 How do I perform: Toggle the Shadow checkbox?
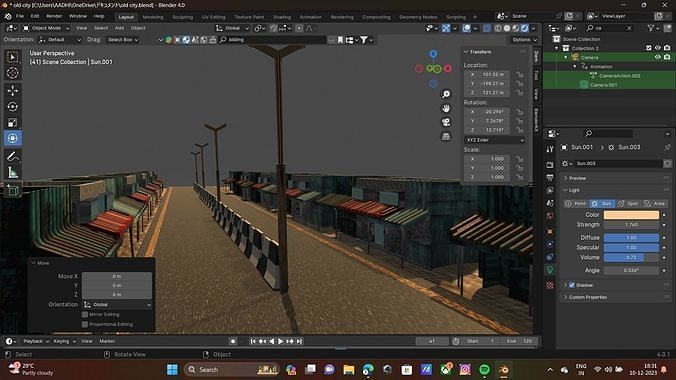[x=572, y=285]
